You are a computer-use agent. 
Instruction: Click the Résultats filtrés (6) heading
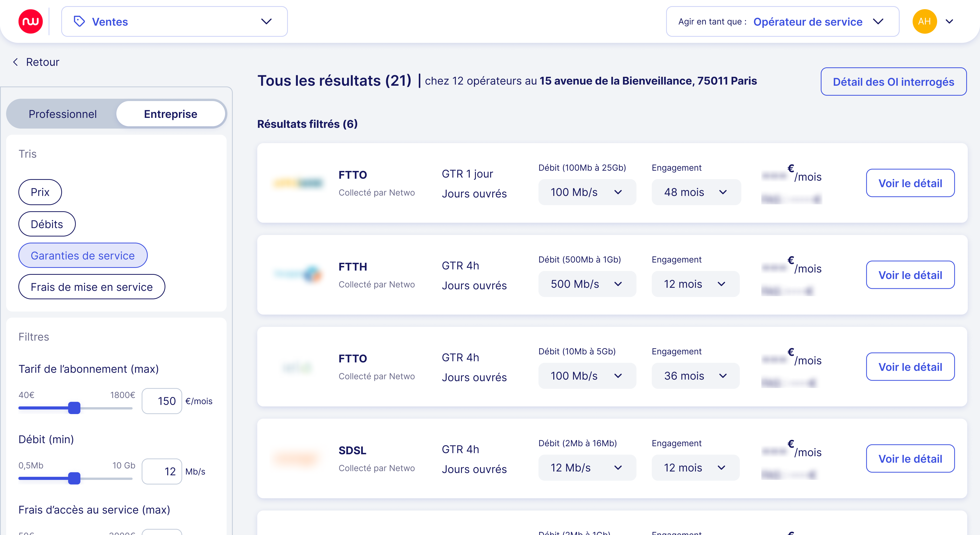(x=307, y=124)
